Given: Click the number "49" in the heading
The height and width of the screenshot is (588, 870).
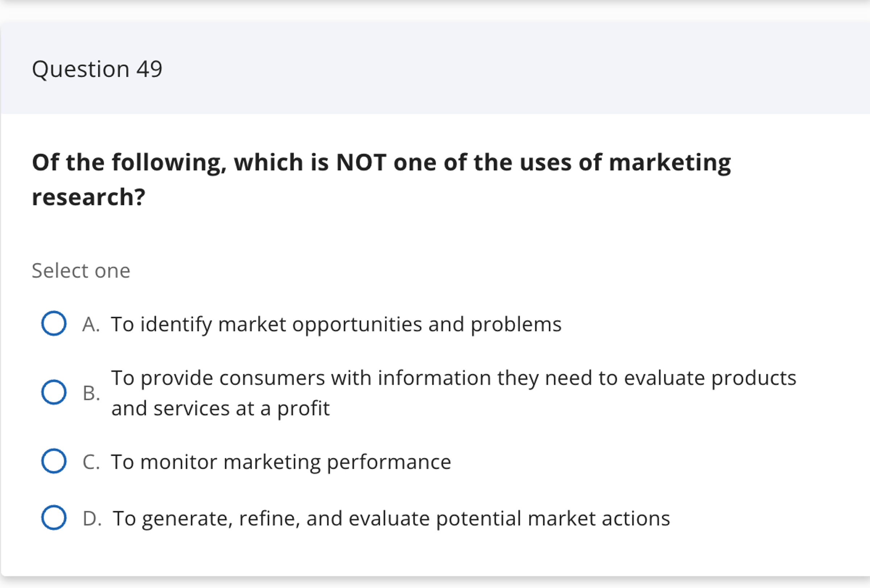Looking at the screenshot, I should [149, 69].
